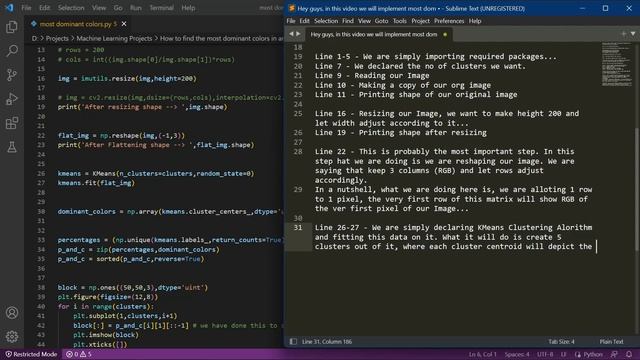Click the end-of-line sequence status item
Image resolution: width=640 pixels, height=360 pixels.
coord(564,354)
